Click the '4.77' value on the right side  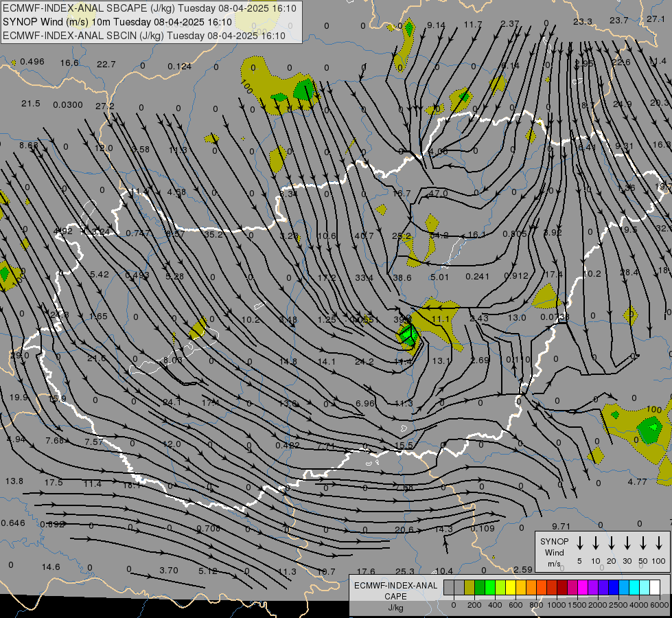point(637,481)
